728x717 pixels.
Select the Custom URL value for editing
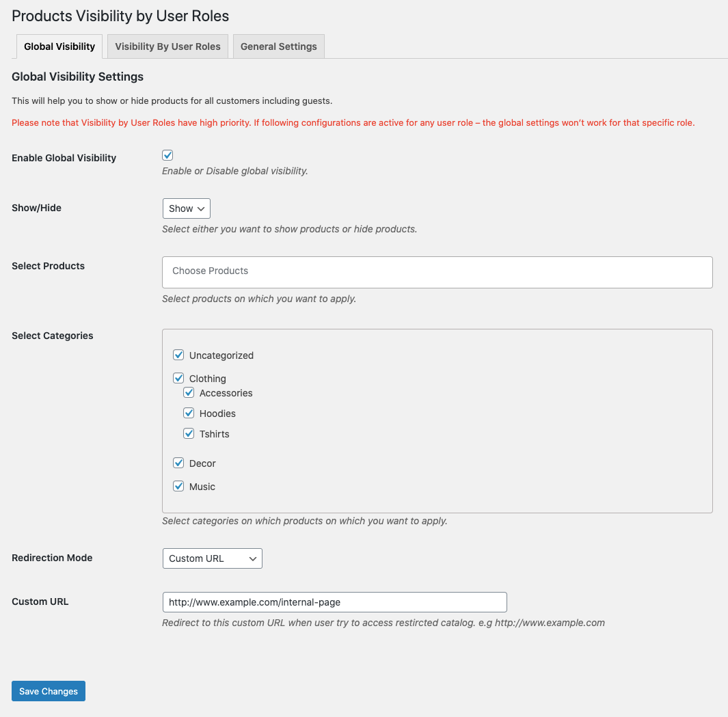[334, 602]
